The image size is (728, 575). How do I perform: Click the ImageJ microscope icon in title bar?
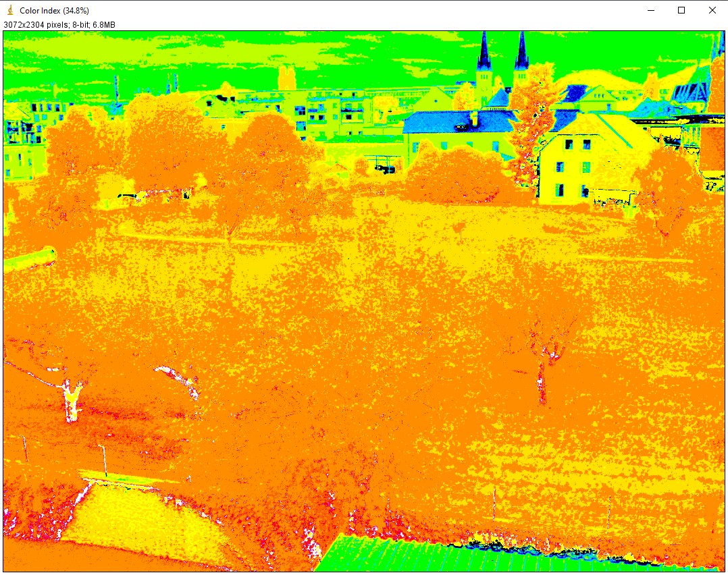click(10, 10)
